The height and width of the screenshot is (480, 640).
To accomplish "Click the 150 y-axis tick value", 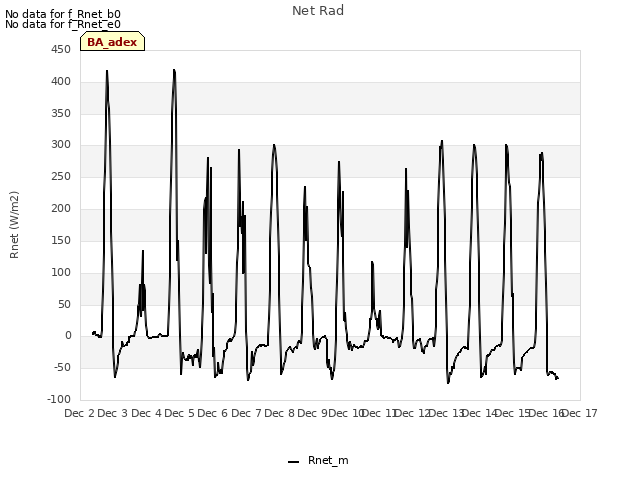I will [x=61, y=240].
